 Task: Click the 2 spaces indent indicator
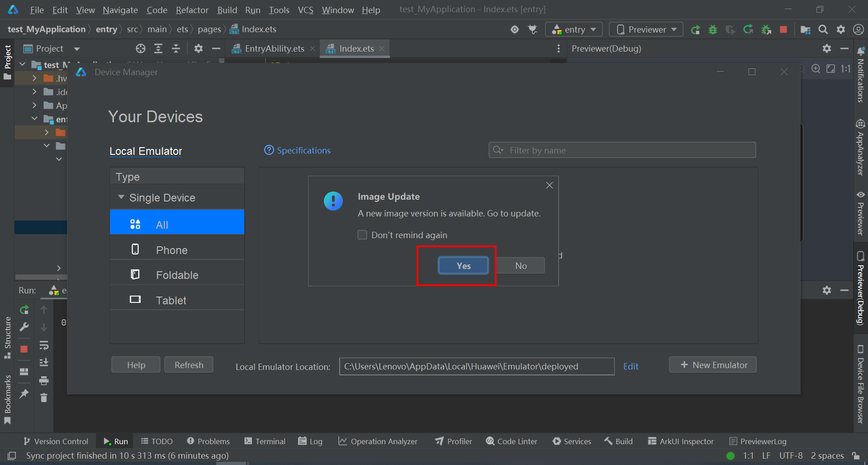(x=827, y=455)
